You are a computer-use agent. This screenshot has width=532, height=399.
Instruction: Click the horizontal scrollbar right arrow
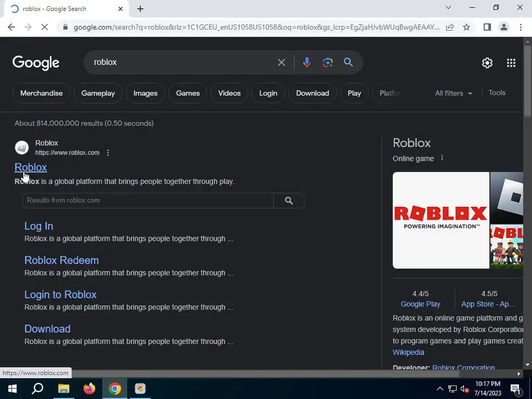point(518,374)
